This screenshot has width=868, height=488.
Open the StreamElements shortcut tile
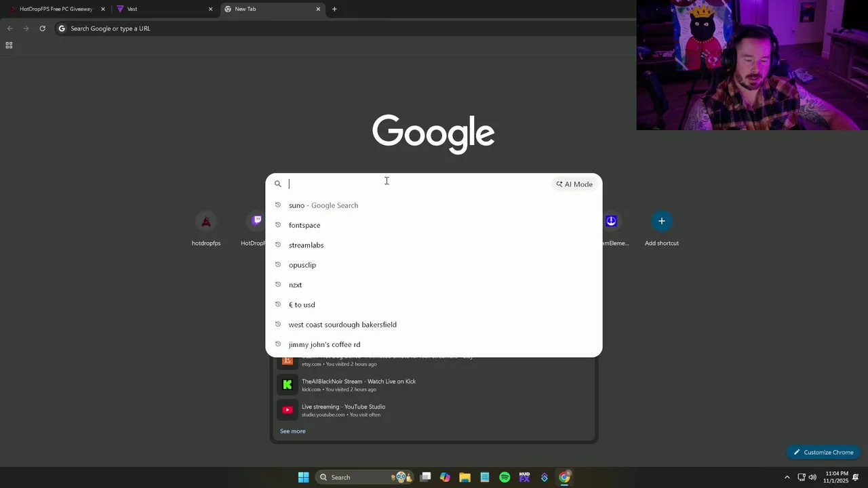click(613, 229)
